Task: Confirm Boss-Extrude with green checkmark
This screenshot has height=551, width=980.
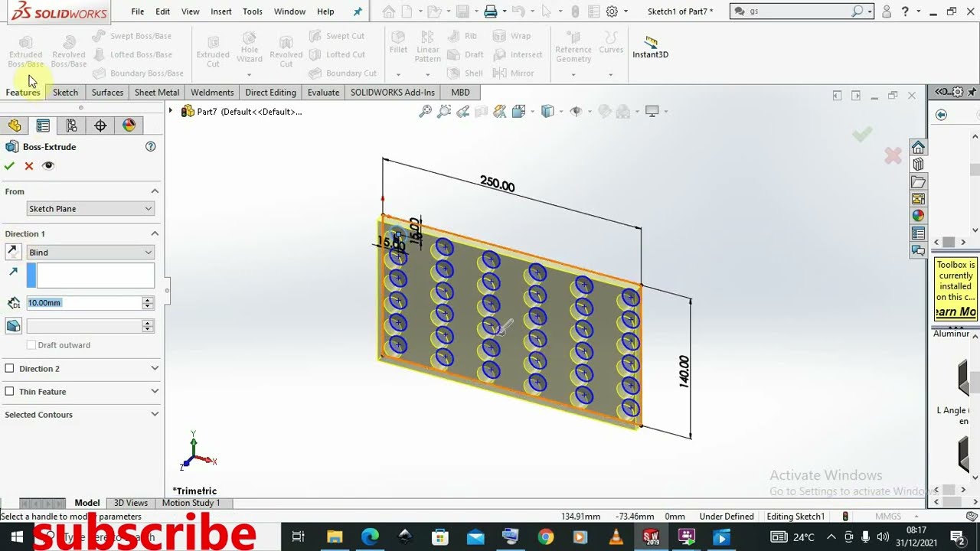Action: [x=9, y=166]
